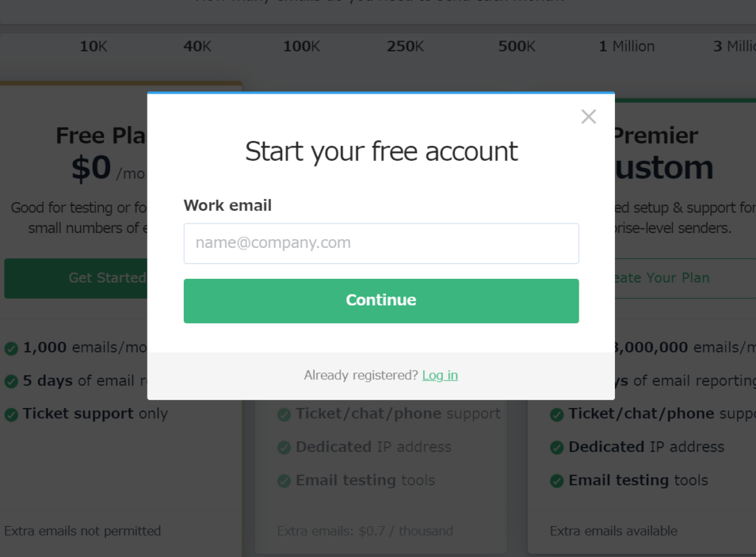
Task: Focus the Work email input field
Action: tap(381, 243)
